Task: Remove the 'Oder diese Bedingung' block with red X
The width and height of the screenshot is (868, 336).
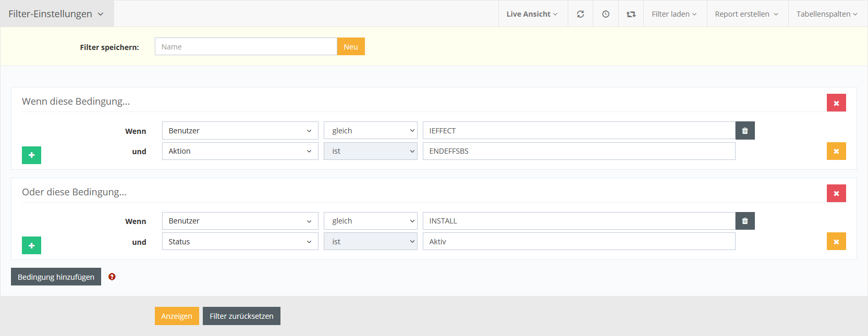Action: [836, 193]
